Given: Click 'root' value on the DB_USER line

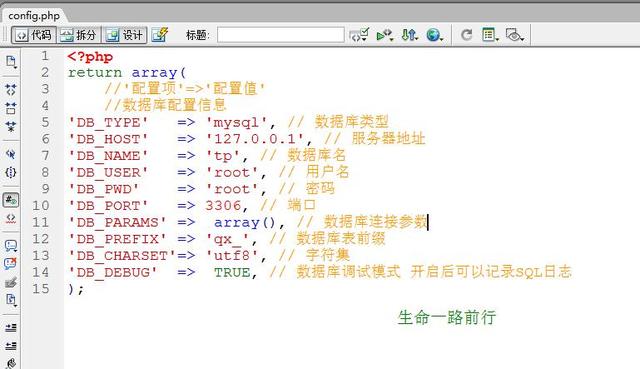Looking at the screenshot, I should [232, 173].
